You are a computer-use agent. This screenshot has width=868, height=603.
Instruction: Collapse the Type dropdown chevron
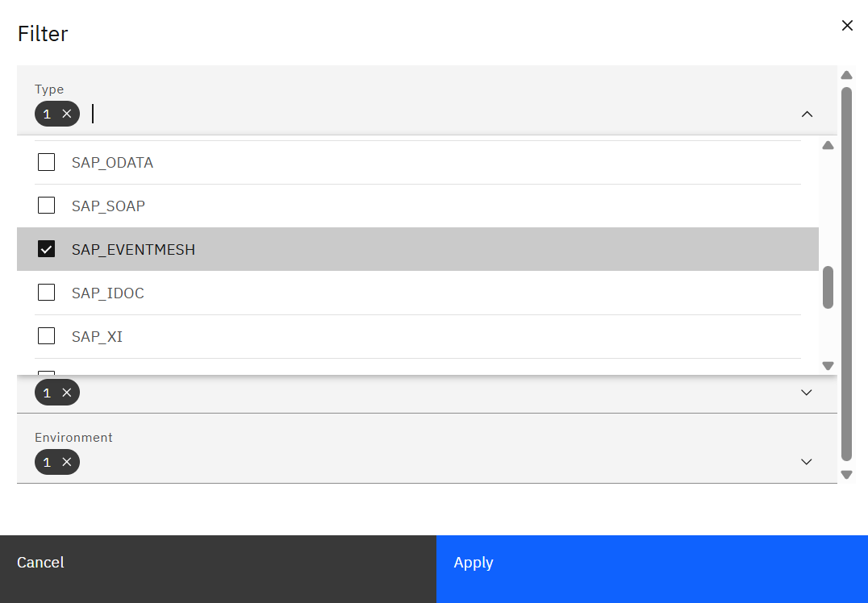click(x=807, y=114)
